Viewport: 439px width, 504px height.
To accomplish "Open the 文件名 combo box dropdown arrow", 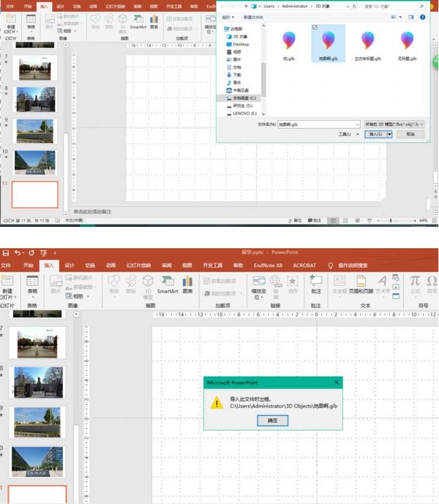I will click(357, 124).
